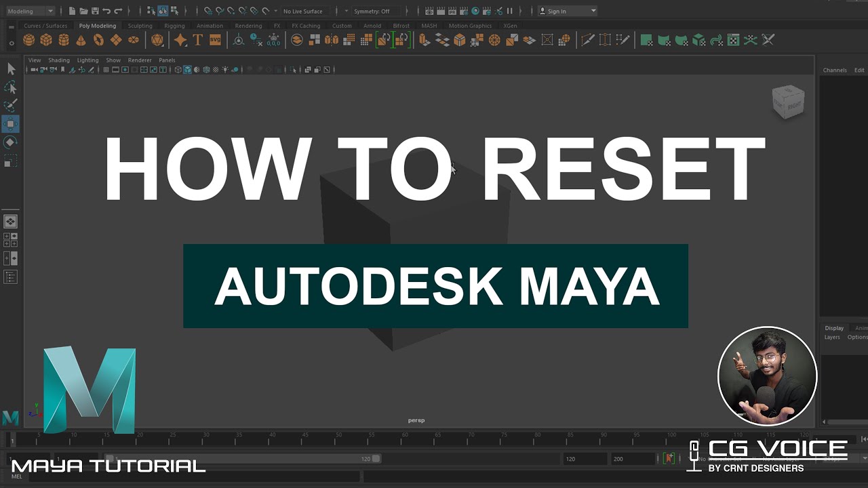This screenshot has height=488, width=868.
Task: Open the viewport Lighting menu
Action: 87,60
